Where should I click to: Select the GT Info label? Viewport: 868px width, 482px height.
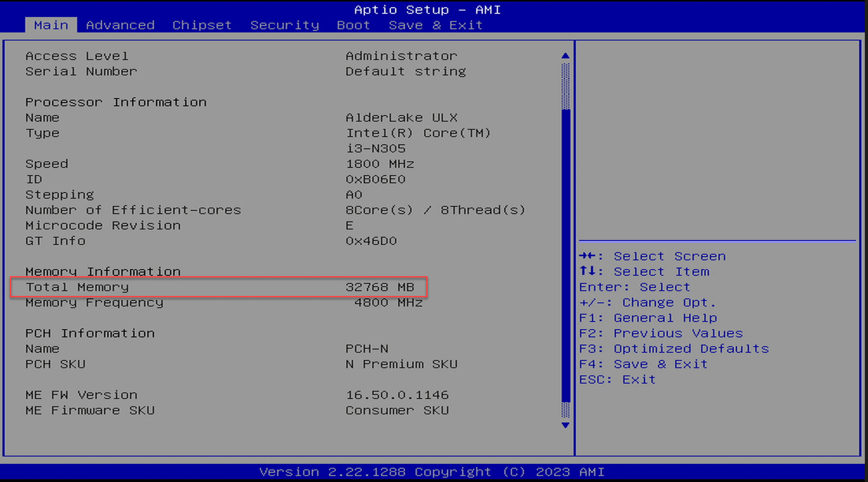pos(55,241)
